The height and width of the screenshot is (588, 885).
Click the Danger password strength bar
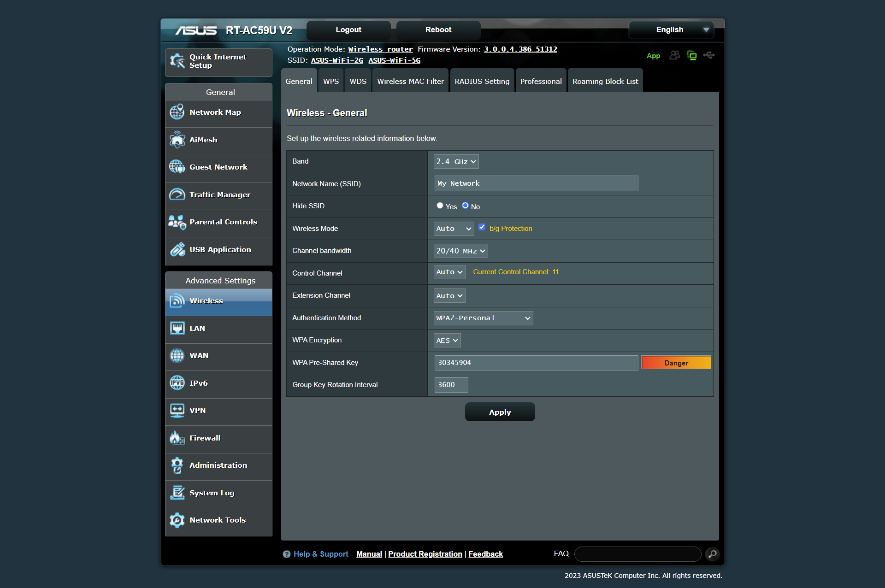(x=676, y=363)
